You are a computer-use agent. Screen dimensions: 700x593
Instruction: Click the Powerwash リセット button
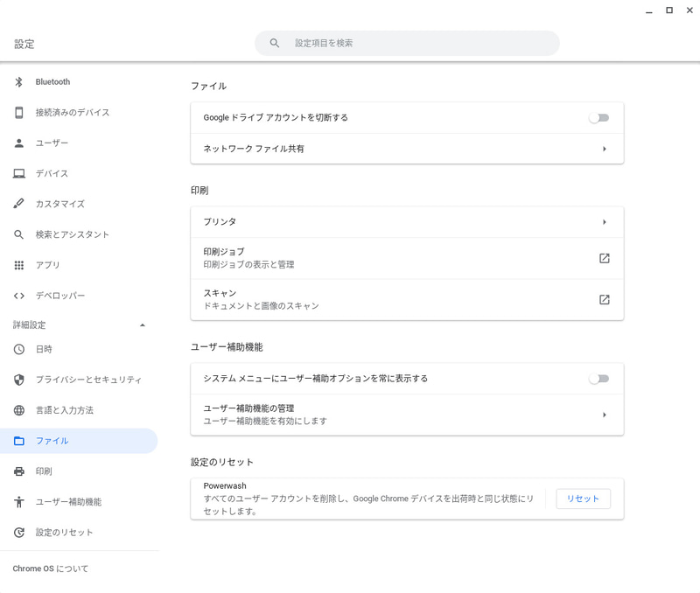click(583, 499)
